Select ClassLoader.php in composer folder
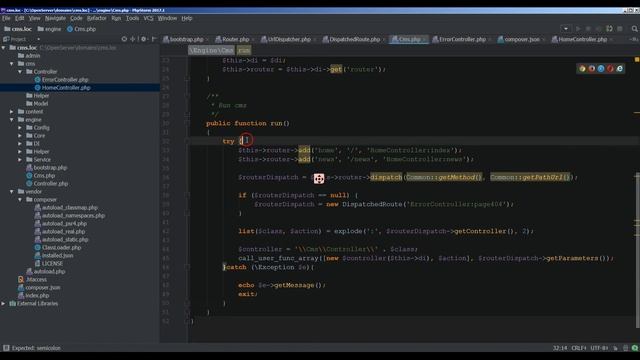 (61, 247)
